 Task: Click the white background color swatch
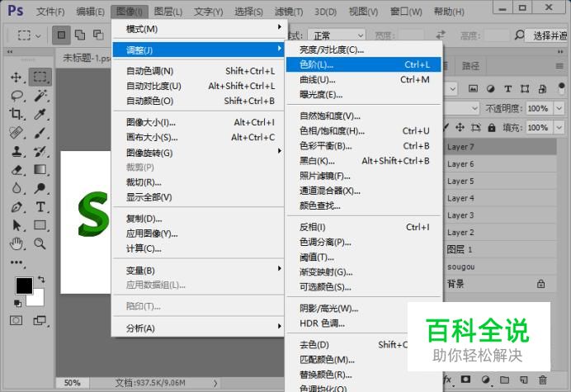(39, 300)
